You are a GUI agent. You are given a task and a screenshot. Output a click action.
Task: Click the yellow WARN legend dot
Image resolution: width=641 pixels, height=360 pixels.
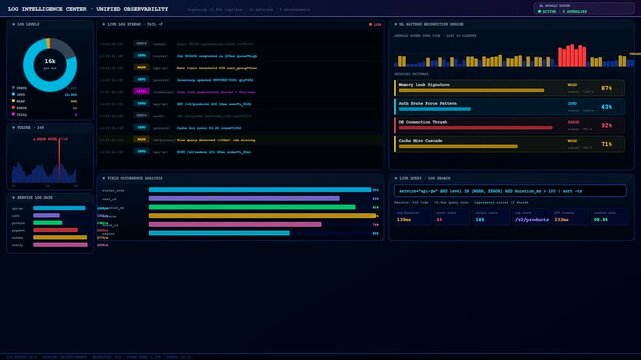coord(13,101)
